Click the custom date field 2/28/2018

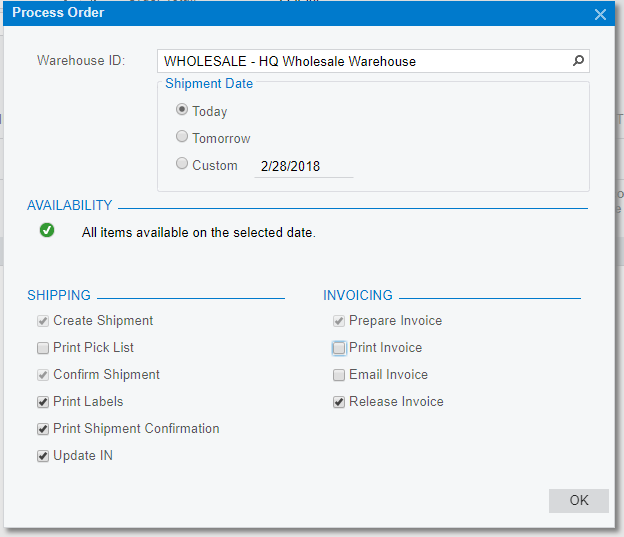(303, 166)
